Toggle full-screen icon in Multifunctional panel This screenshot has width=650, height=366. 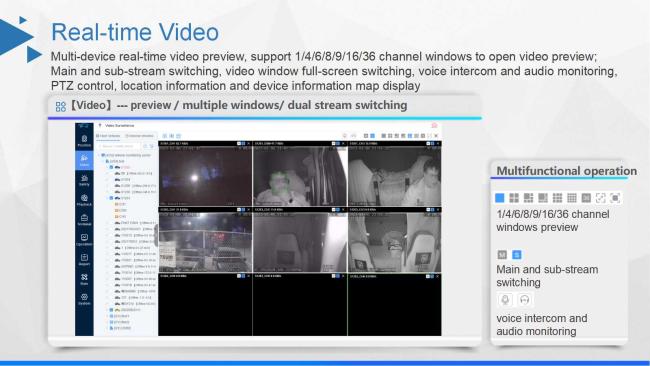coord(600,198)
